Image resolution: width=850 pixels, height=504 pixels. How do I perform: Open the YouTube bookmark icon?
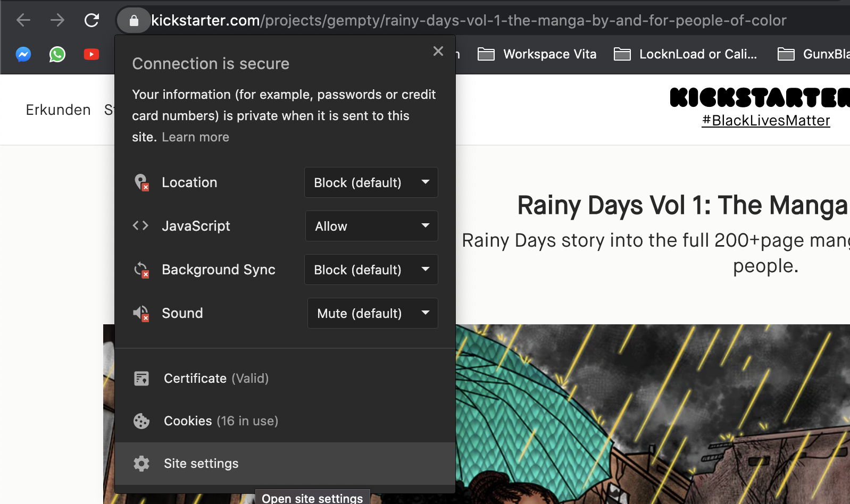tap(91, 54)
